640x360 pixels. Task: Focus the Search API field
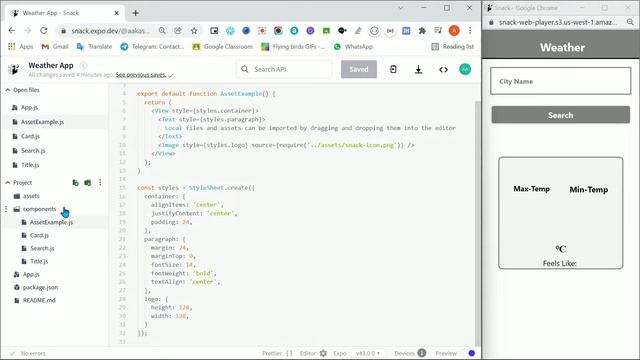[x=284, y=69]
